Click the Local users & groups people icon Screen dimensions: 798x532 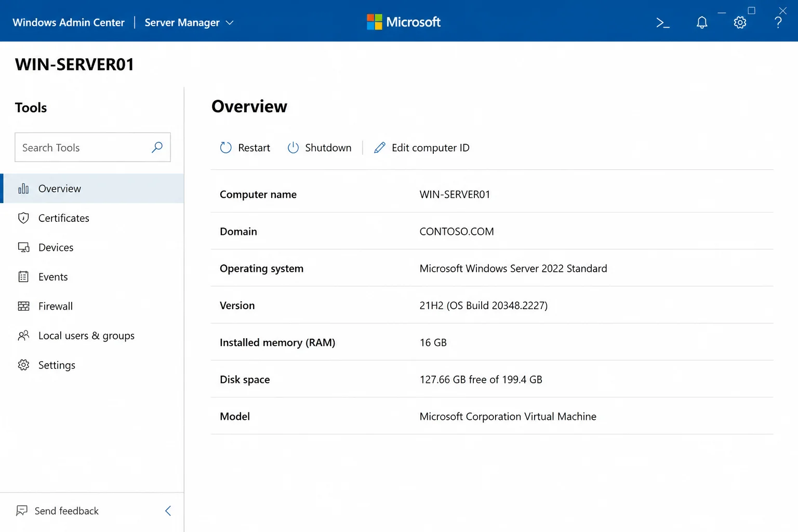[23, 336]
